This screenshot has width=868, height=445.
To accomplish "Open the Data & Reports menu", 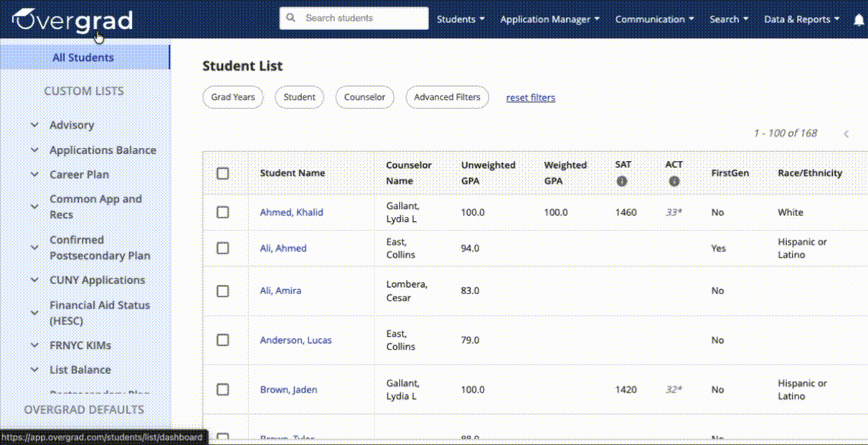I will pos(802,19).
